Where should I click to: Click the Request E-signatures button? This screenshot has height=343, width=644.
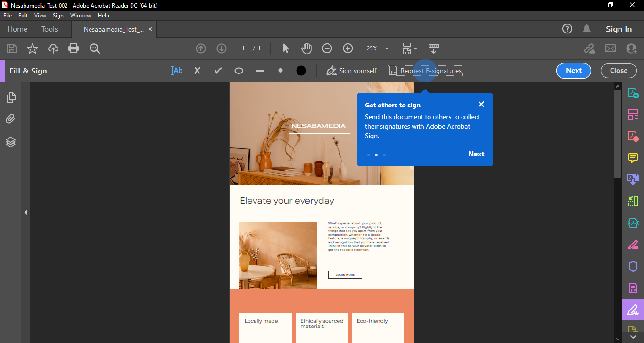coord(425,71)
